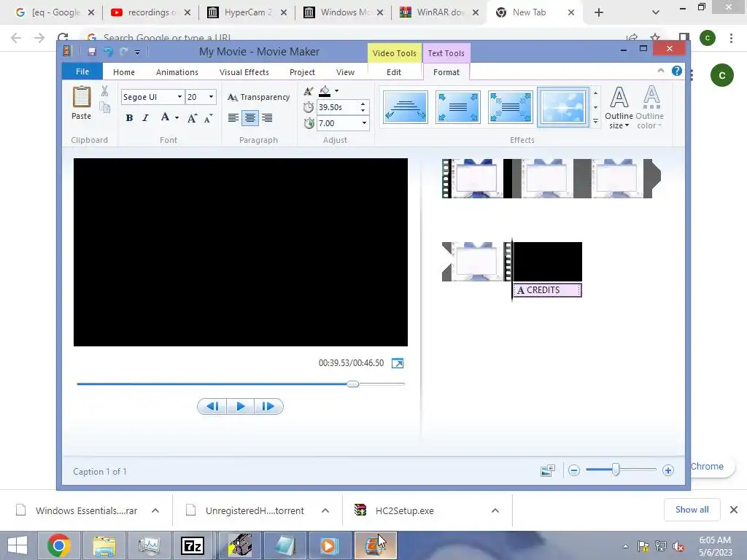Click the Edit text icon in Adjust group

coord(309,91)
